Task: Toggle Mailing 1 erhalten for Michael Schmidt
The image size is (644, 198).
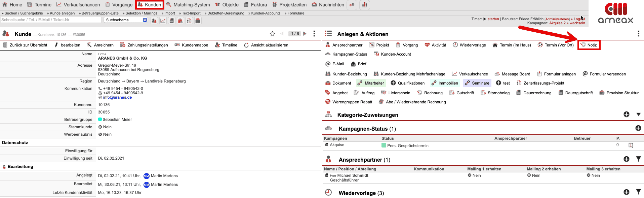Action: [x=470, y=175]
